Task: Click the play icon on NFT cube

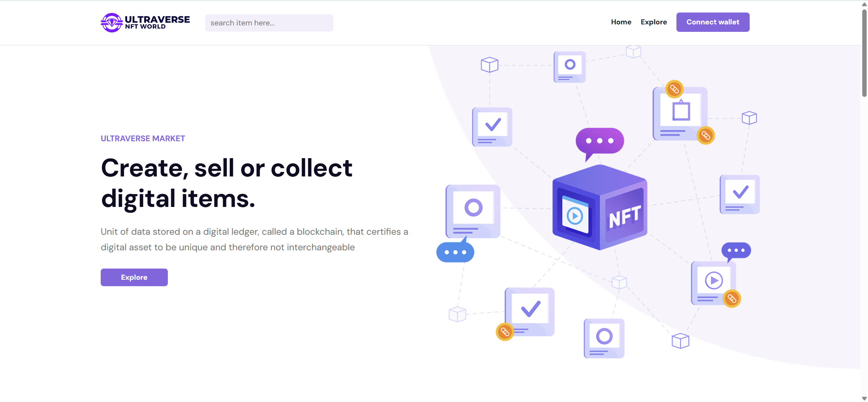Action: pos(575,216)
